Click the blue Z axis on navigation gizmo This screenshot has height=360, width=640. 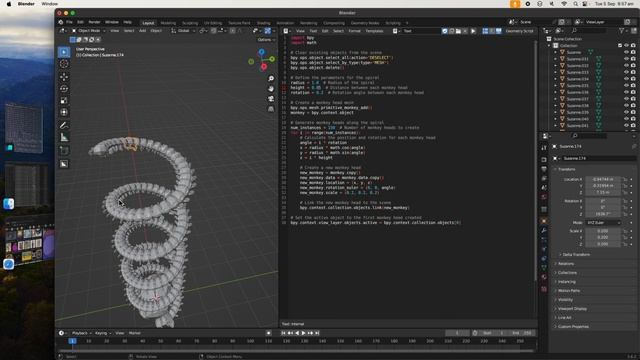[262, 52]
